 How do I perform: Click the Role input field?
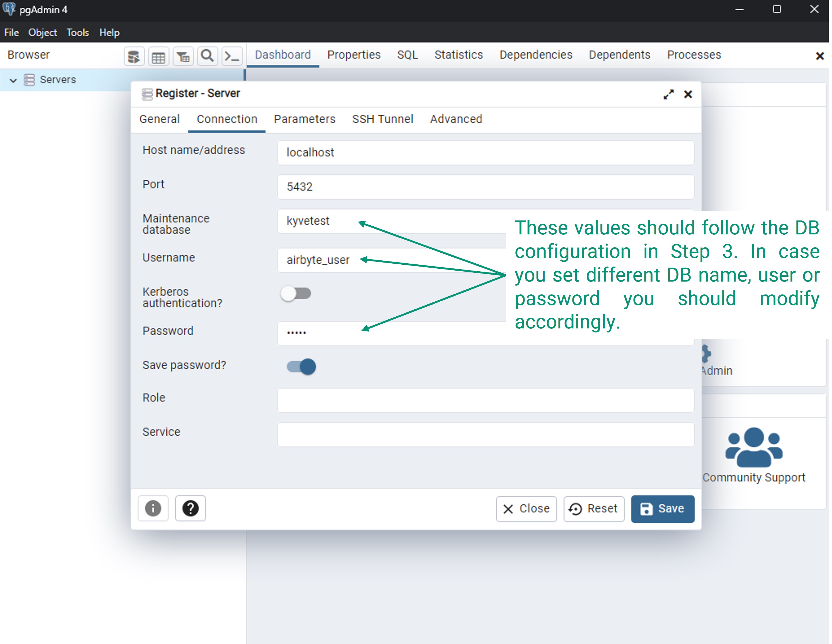coord(485,400)
